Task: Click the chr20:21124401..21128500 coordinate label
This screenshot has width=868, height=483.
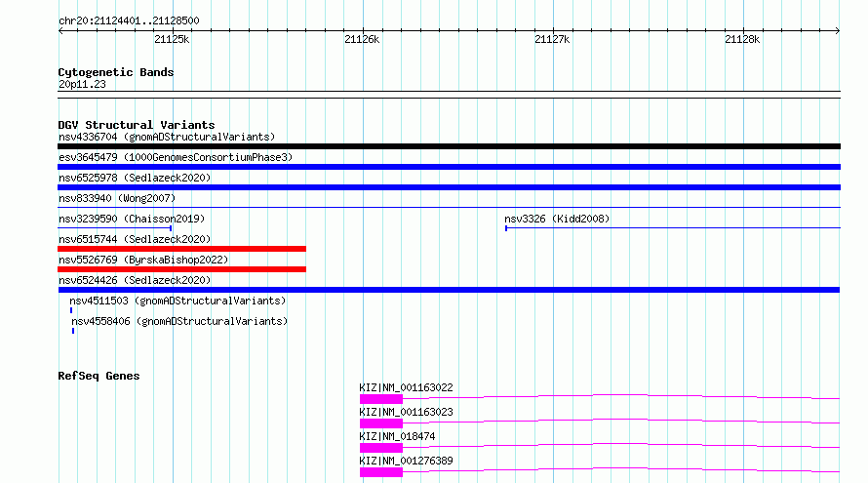Action: (x=129, y=21)
